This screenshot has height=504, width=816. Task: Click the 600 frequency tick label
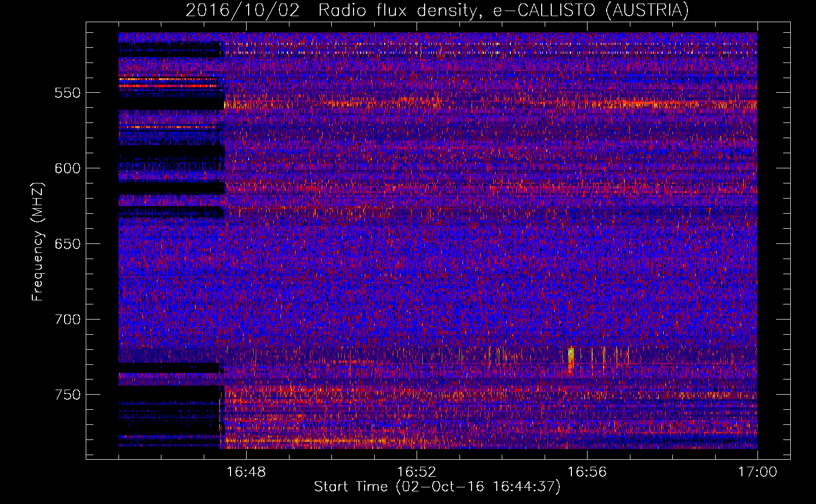click(68, 168)
